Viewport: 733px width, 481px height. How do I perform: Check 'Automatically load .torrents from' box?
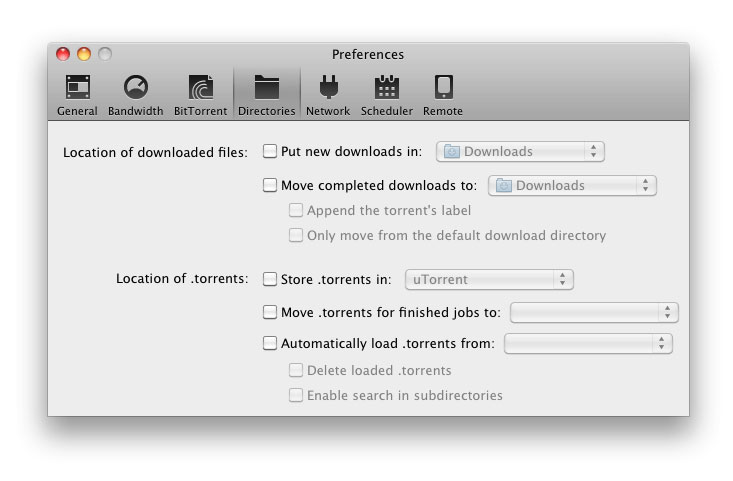pos(270,343)
